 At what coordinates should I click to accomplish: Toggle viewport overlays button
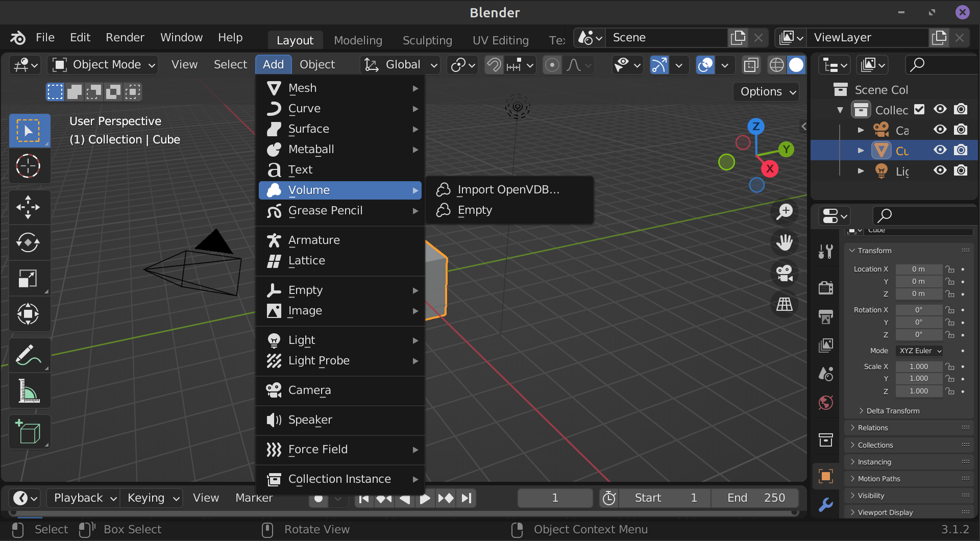coord(705,65)
